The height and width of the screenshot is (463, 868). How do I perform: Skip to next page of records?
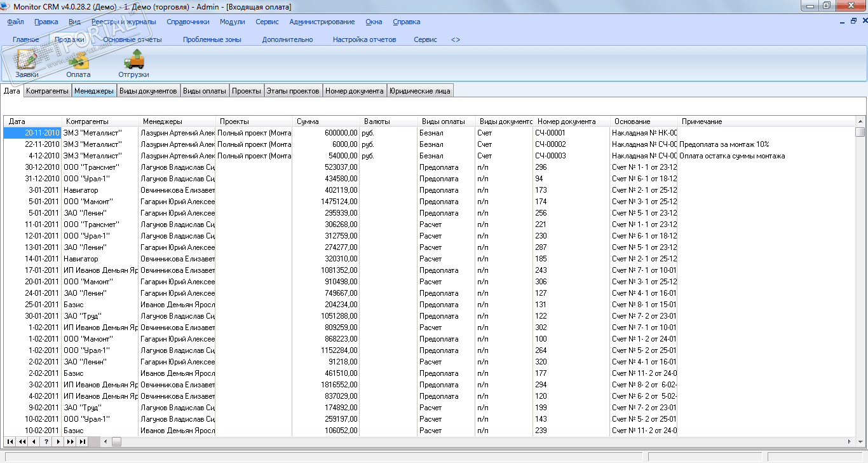click(x=70, y=441)
